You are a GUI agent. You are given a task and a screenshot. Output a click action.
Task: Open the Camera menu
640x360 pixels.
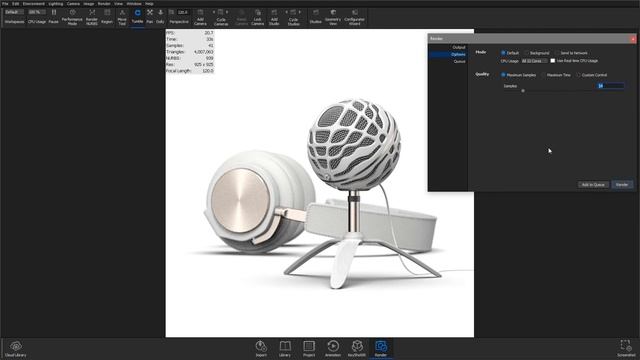(73, 4)
